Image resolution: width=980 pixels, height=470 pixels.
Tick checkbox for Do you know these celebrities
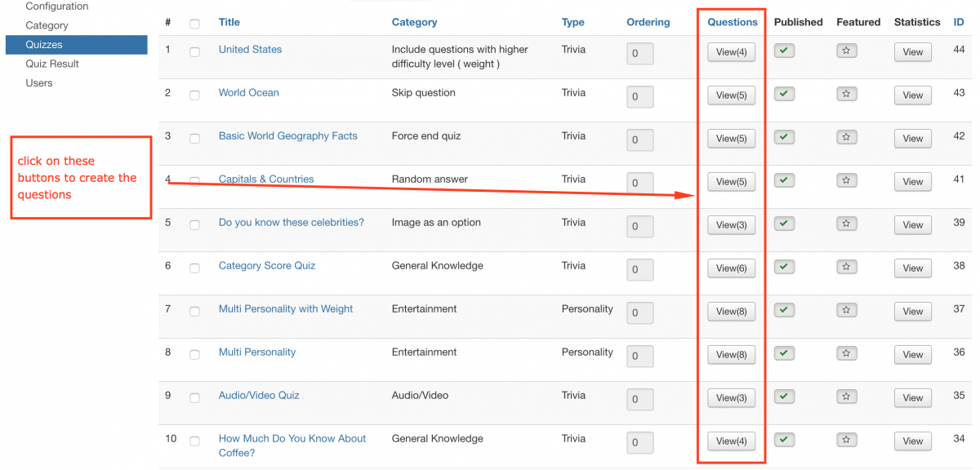pyautogui.click(x=194, y=225)
